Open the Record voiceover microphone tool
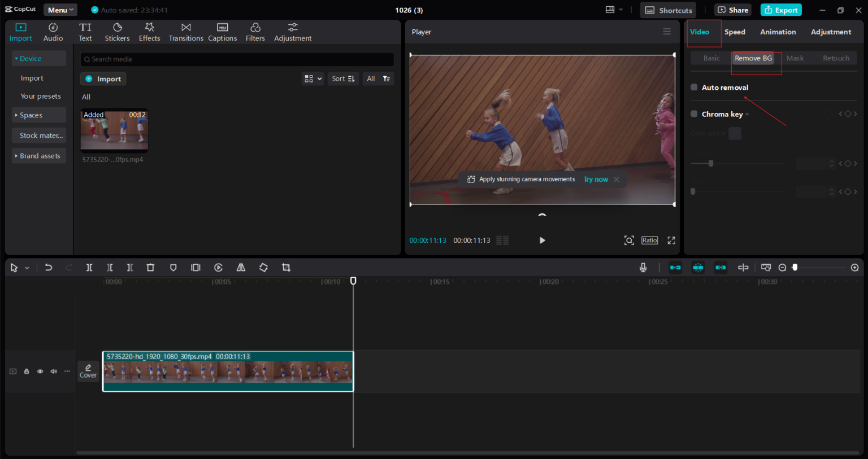This screenshot has height=459, width=868. coord(643,267)
